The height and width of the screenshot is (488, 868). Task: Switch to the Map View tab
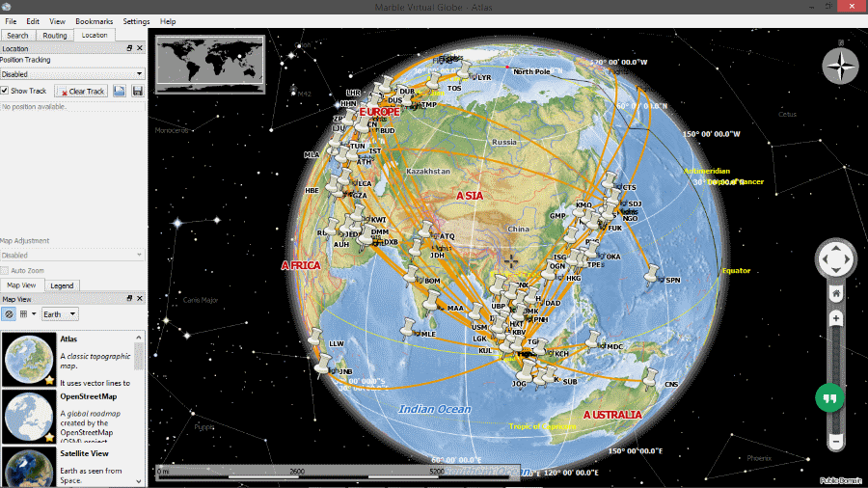pyautogui.click(x=21, y=285)
